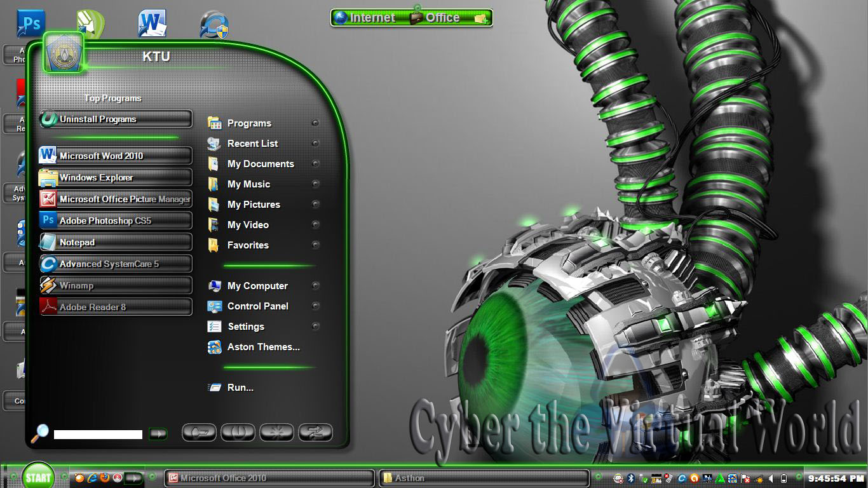The image size is (868, 488).
Task: Click the quick launch arrow button
Action: coord(133,478)
